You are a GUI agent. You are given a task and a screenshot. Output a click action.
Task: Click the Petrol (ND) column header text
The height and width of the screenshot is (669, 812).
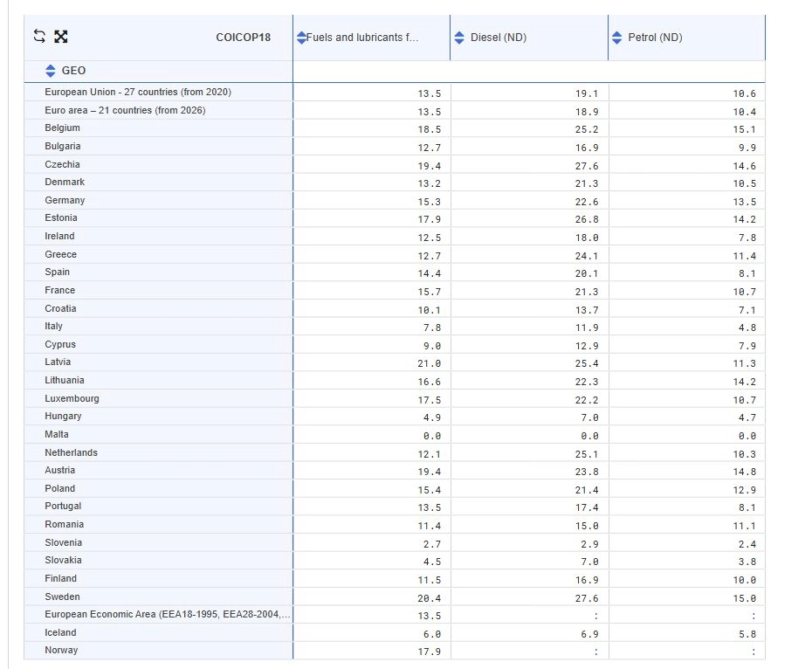pyautogui.click(x=655, y=38)
